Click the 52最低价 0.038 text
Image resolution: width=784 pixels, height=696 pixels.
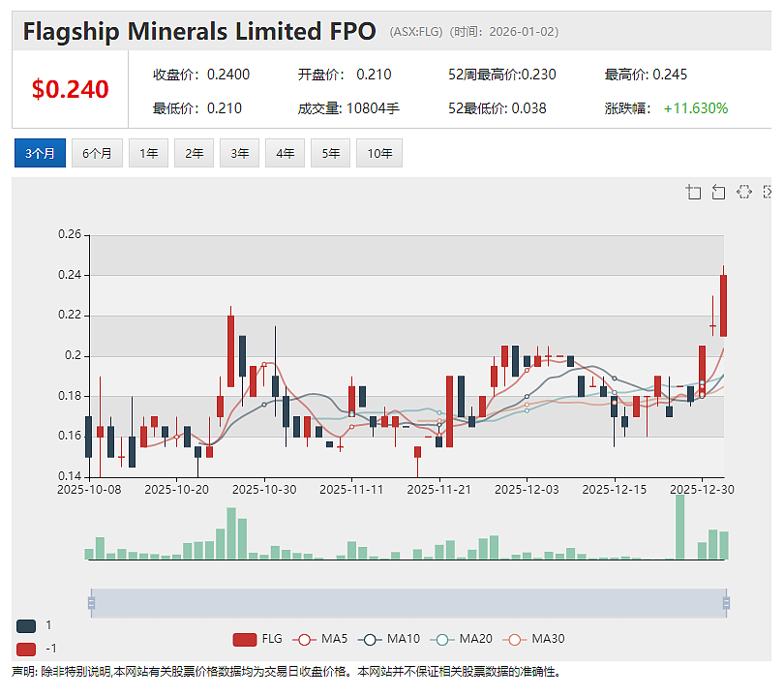click(x=497, y=108)
